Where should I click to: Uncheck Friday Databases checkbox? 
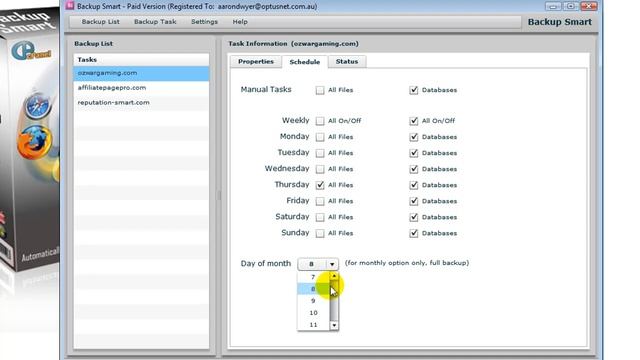click(x=414, y=201)
